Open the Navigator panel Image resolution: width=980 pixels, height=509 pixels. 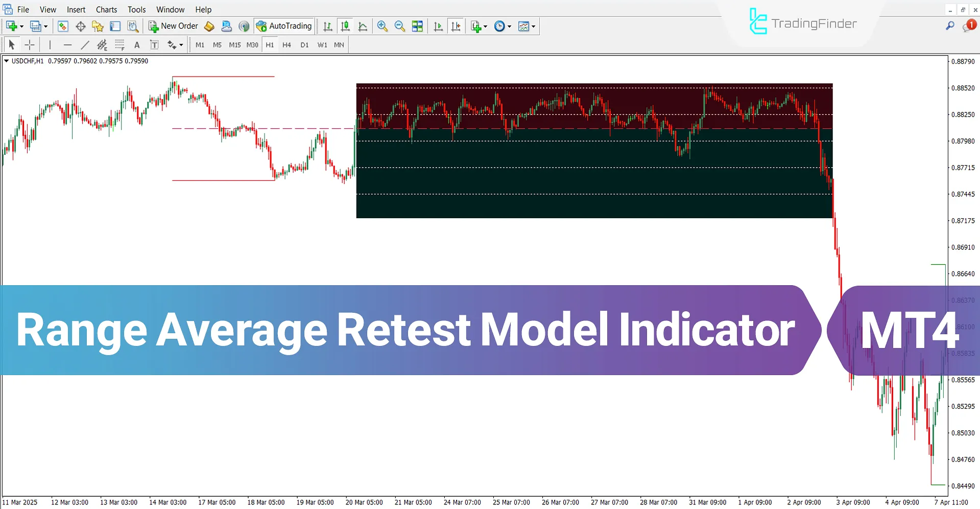click(x=98, y=26)
